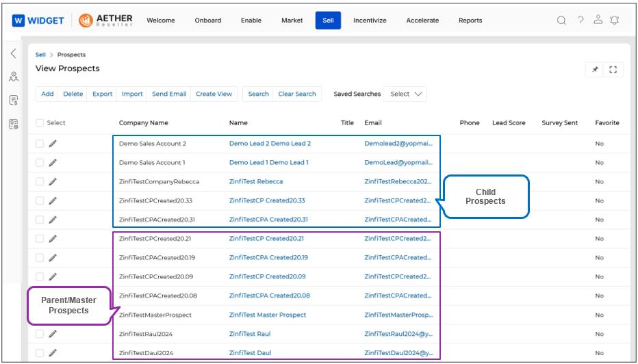Sort by Lead Score column header
638x364 pixels.
(x=509, y=123)
